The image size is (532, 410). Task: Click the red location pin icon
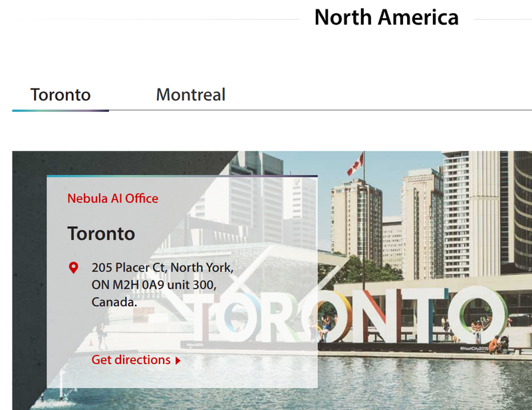tap(73, 268)
